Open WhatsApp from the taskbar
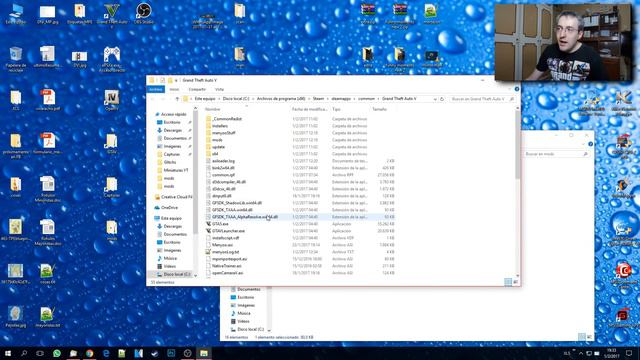The image size is (640, 360). point(57,353)
